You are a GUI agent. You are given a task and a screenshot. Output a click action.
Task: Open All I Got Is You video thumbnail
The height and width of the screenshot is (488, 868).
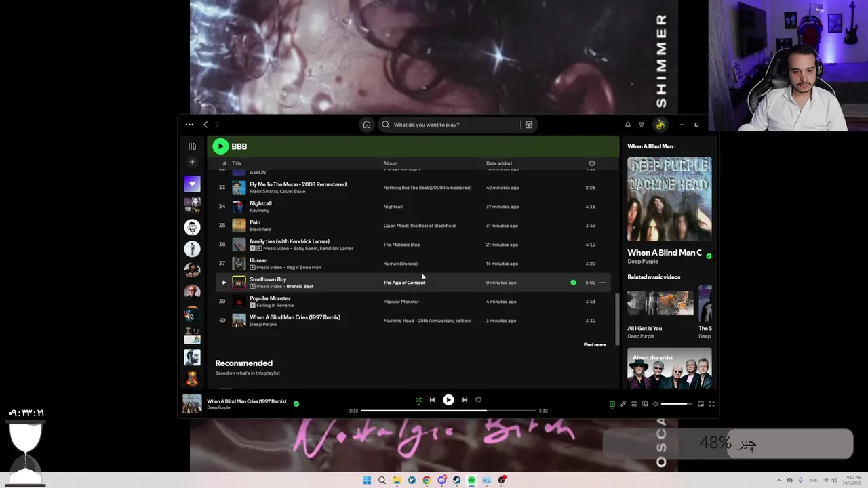coord(660,304)
